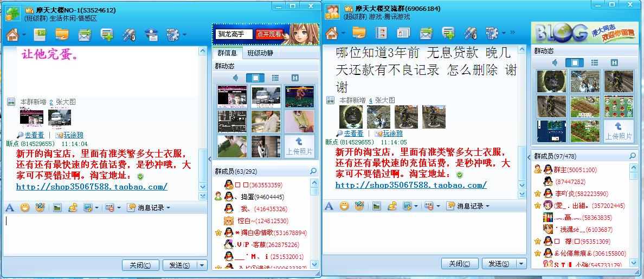Expand the screenshot tool dropdown arrow in right chat
This screenshot has width=644, height=279.
tap(416, 206)
